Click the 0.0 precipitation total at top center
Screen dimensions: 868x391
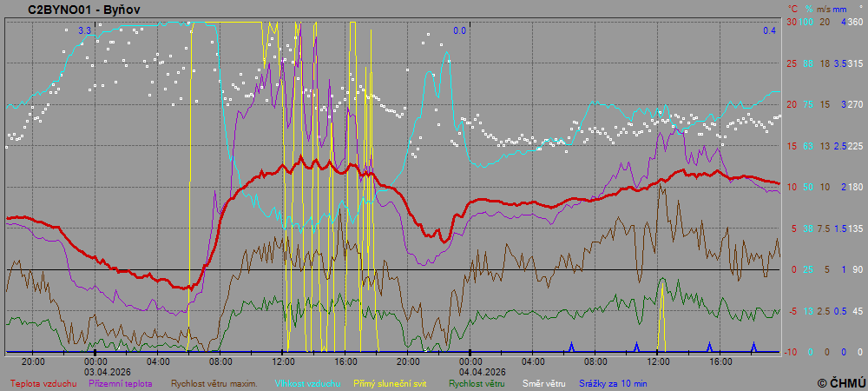(460, 30)
